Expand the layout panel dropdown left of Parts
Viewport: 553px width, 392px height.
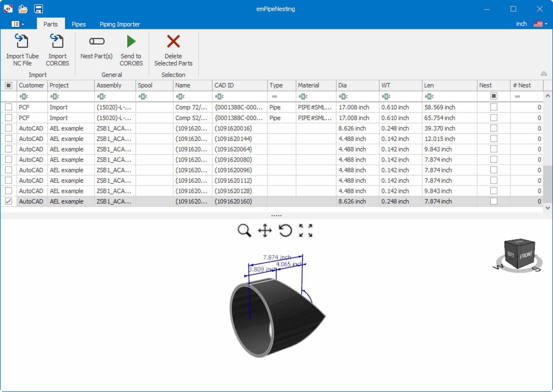pos(18,24)
